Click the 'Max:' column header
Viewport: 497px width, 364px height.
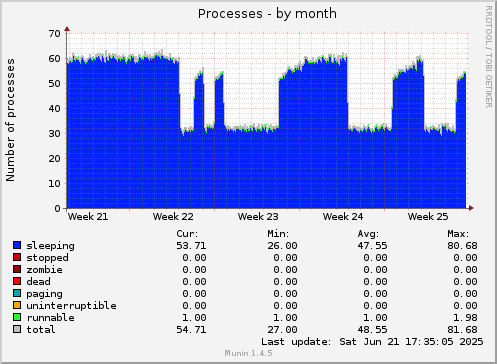point(458,234)
